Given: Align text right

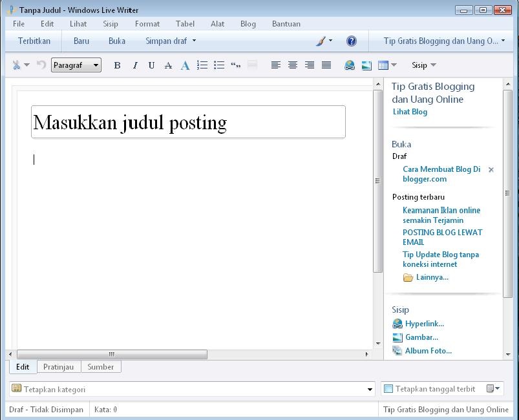Looking at the screenshot, I should (310, 65).
